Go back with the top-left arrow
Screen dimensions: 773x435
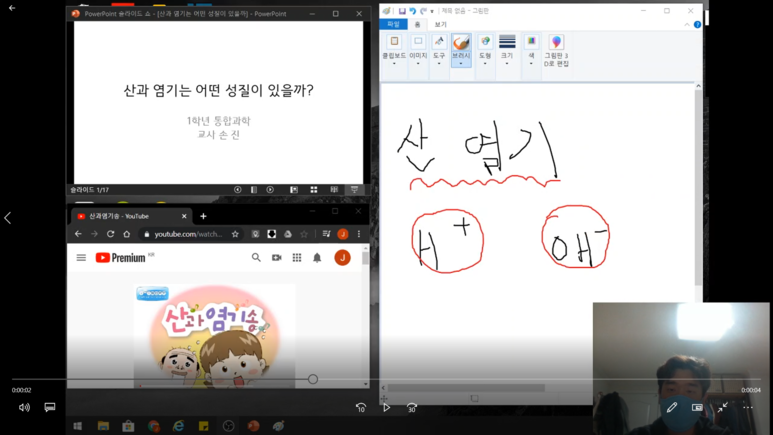tap(12, 8)
